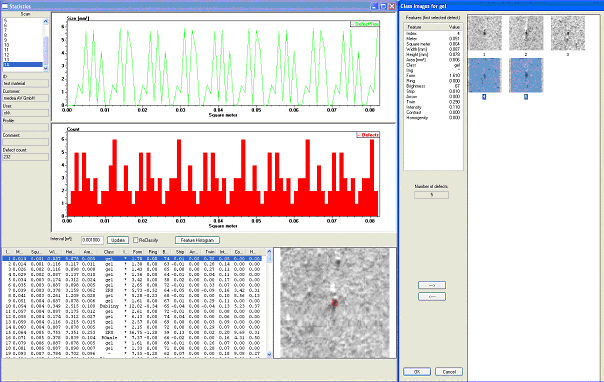Click the Customer field
604x382 pixels.
coord(26,98)
